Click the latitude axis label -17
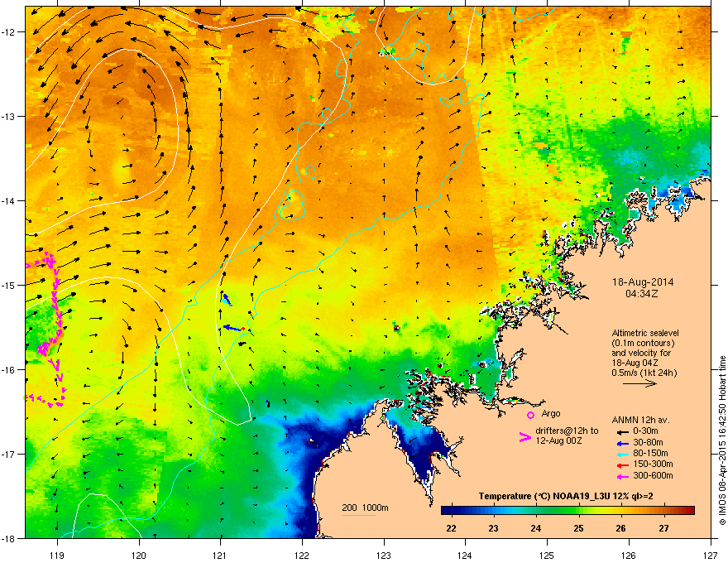 click(9, 454)
